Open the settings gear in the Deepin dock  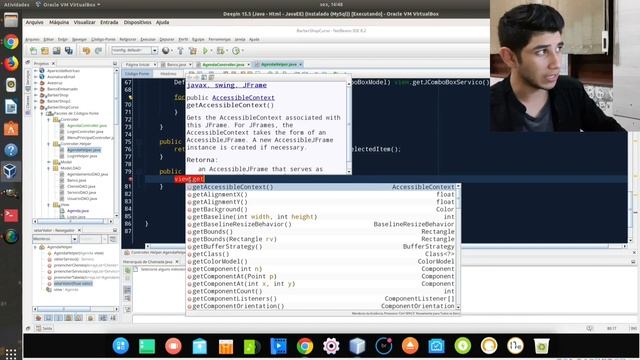coord(331,346)
